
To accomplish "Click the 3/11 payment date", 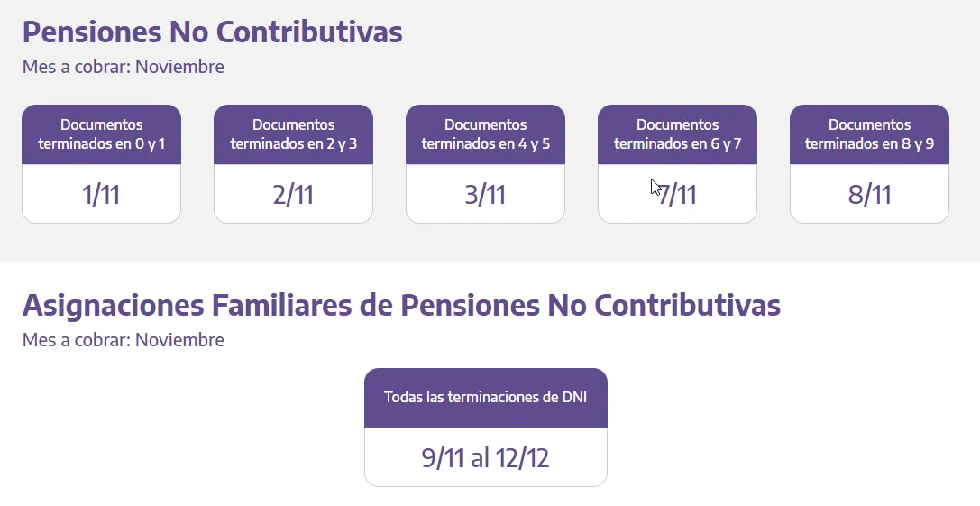I will coord(485,194).
